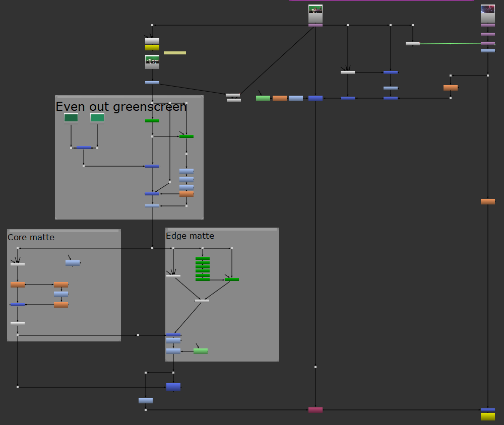Select the crimson node on the bottom pipe
504x425 pixels.
pos(316,410)
